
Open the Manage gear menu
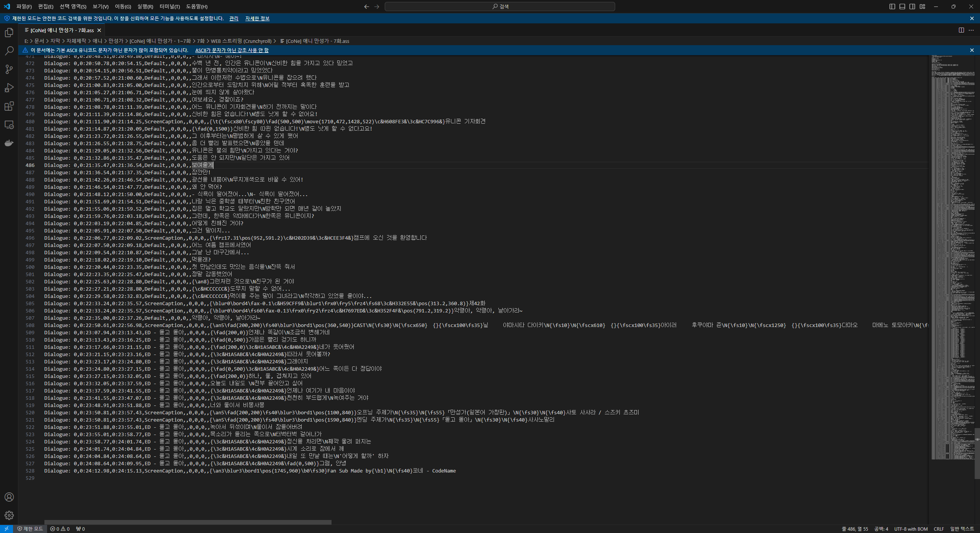[x=9, y=515]
